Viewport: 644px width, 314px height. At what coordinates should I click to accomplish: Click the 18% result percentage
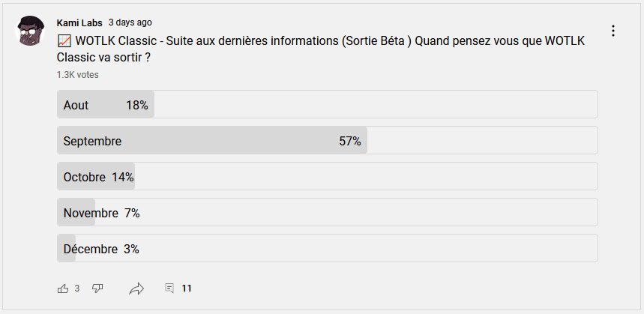137,105
